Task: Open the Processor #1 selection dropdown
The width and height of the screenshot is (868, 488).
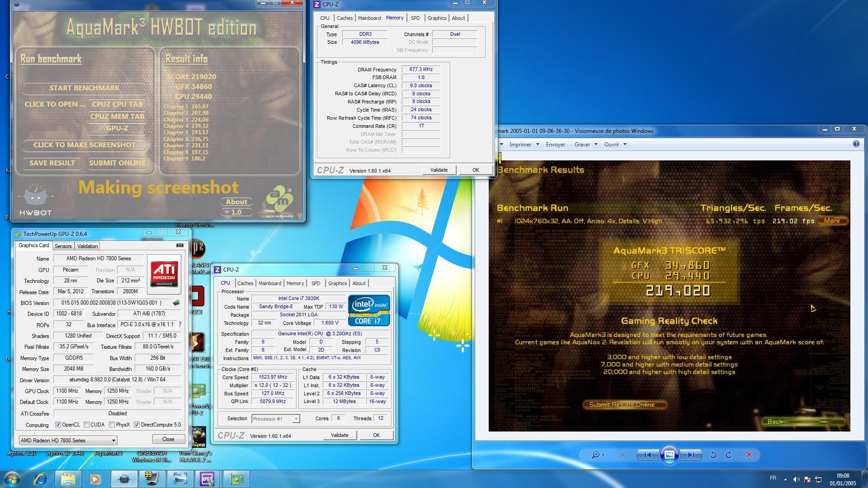Action: point(275,419)
